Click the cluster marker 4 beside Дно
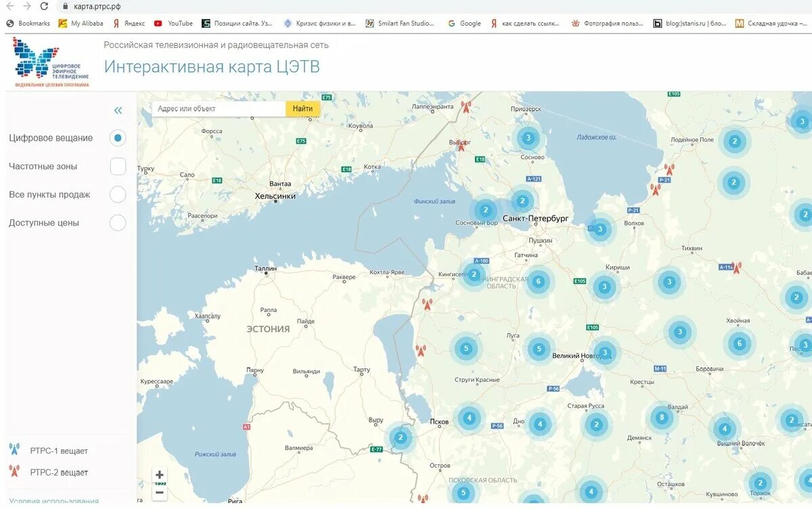This screenshot has width=812, height=509. [x=539, y=425]
